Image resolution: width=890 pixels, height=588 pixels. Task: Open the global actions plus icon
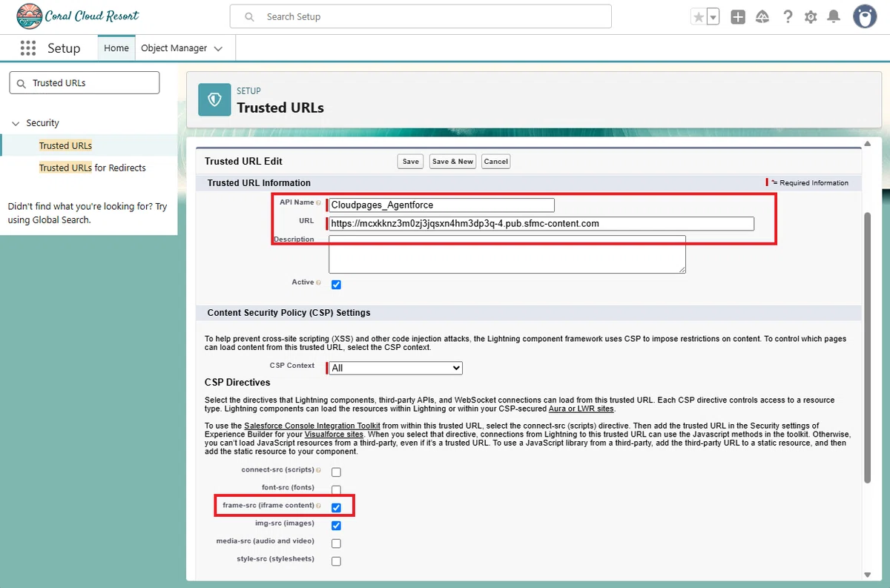(738, 16)
